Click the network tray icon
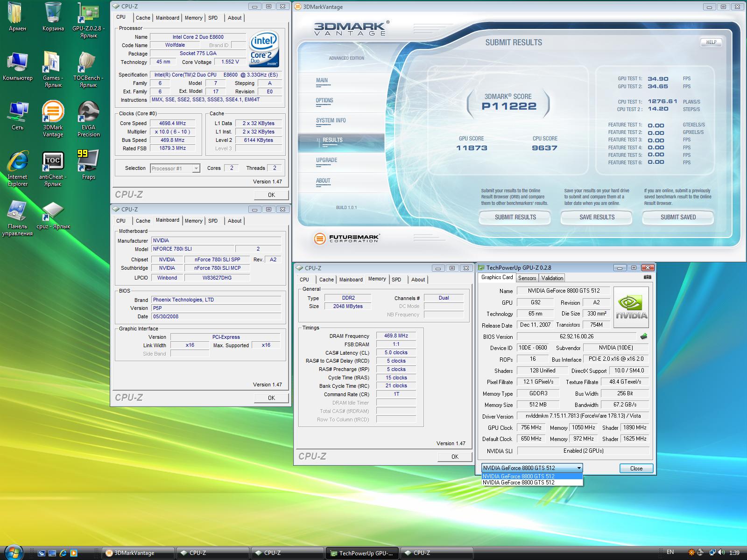The image size is (747, 560). coord(712,553)
